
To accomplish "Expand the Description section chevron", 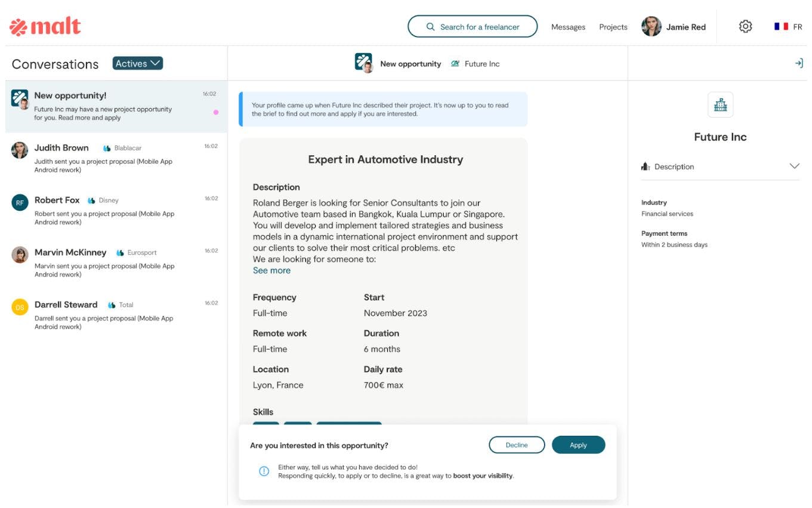I will point(794,167).
